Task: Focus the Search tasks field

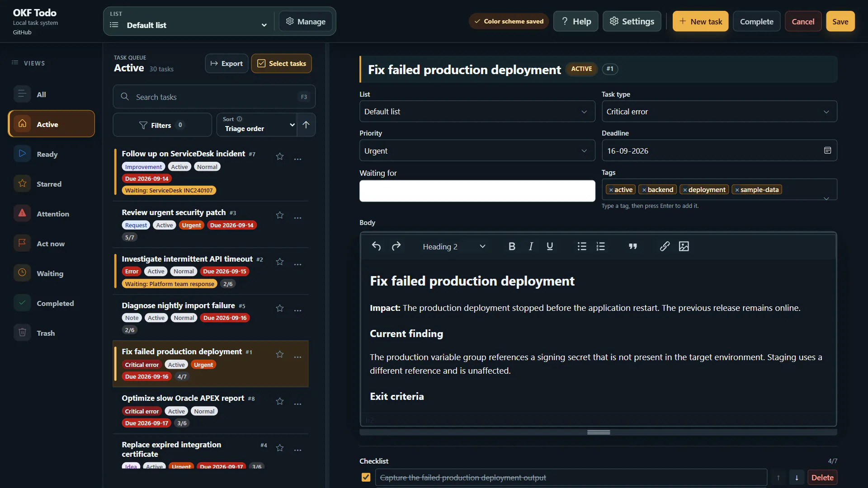Action: coord(214,97)
